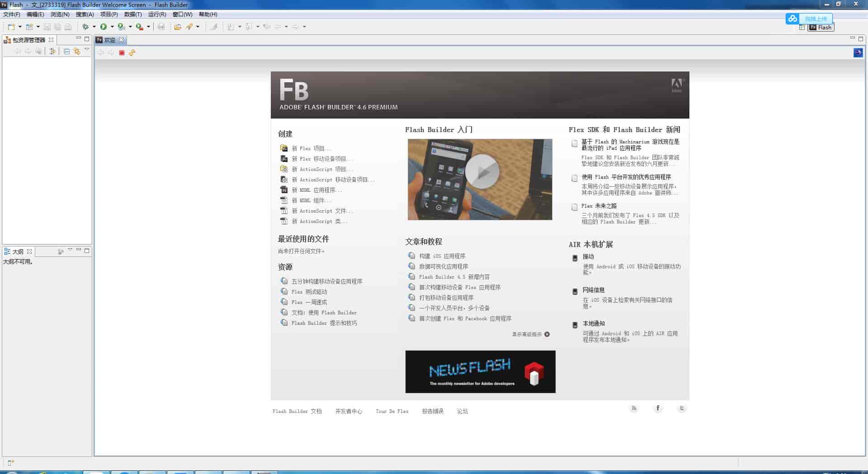This screenshot has width=868, height=474.
Task: Click the Go to Workbench arrow icon
Action: point(858,52)
